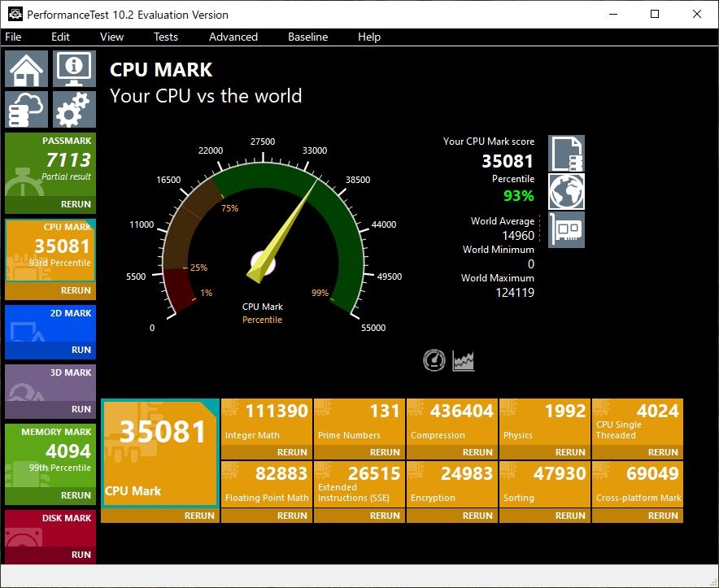Rerun the Floating Point Math test

click(x=292, y=516)
